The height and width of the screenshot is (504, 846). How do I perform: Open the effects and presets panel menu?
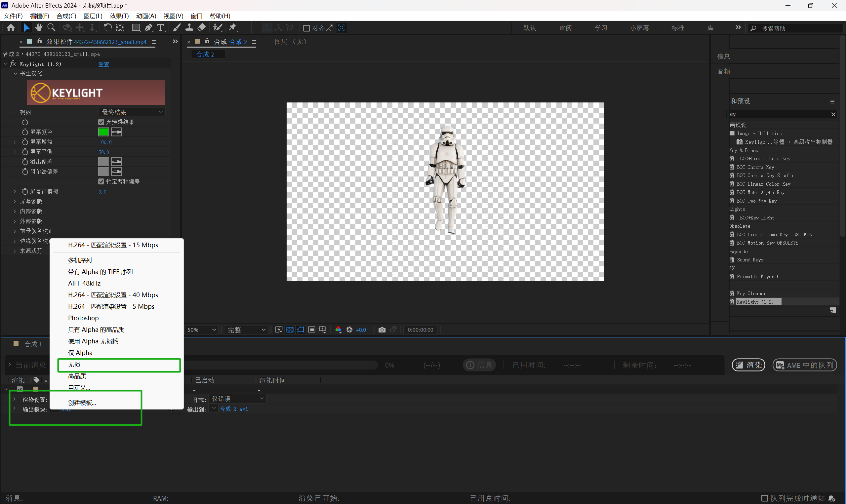tap(832, 101)
